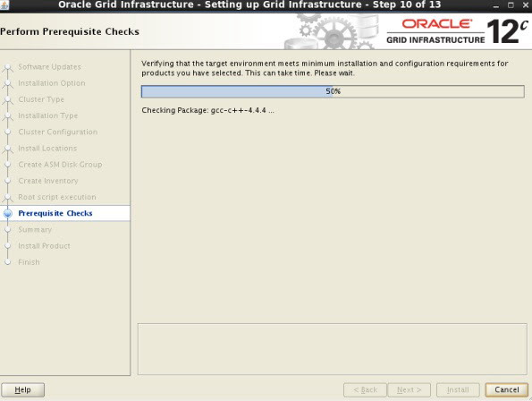532x401 pixels.
Task: Select the active Prerequisite Checks step
Action: (55, 213)
